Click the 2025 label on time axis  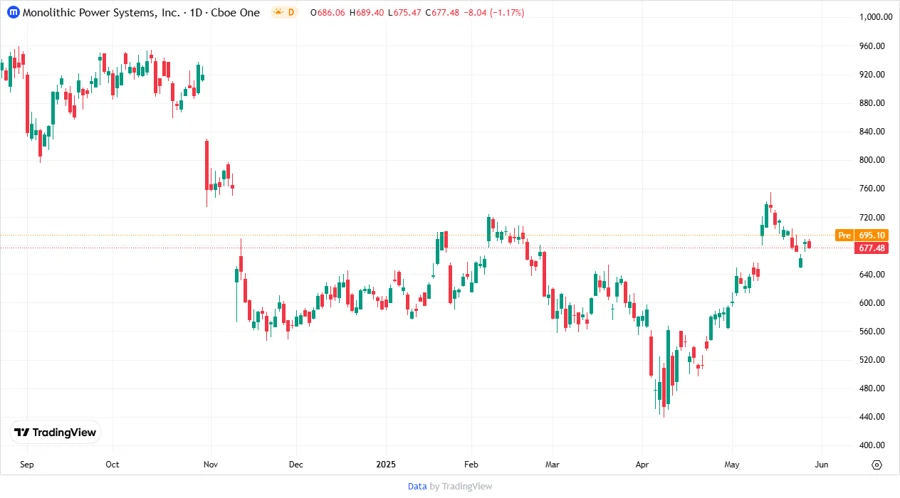(386, 464)
